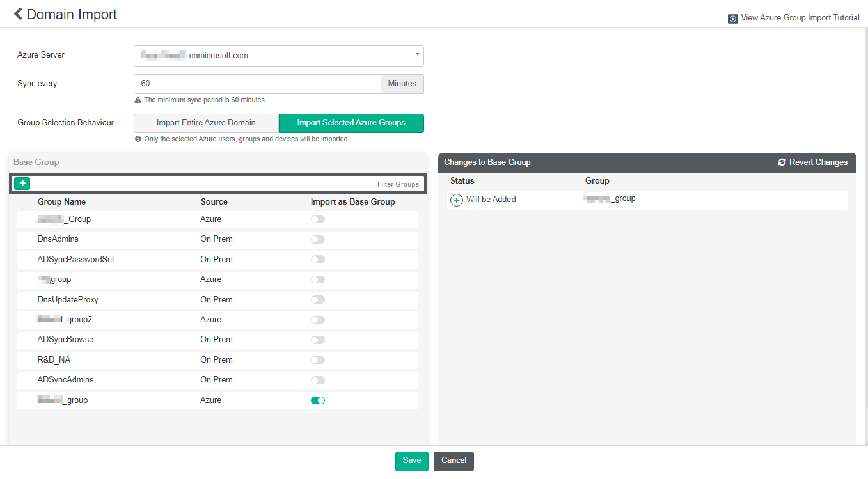This screenshot has width=868, height=479.
Task: Click the back arrow beside Domain Import
Action: point(17,14)
